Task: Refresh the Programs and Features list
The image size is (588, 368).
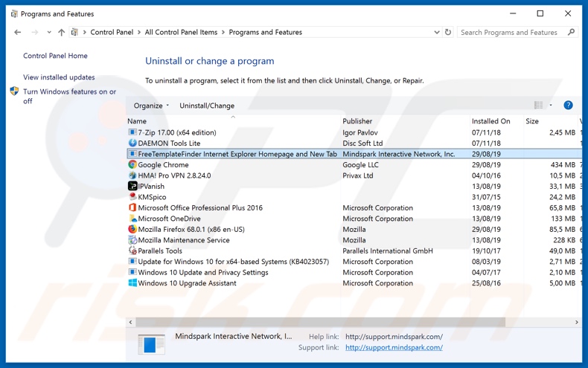Action: [448, 32]
